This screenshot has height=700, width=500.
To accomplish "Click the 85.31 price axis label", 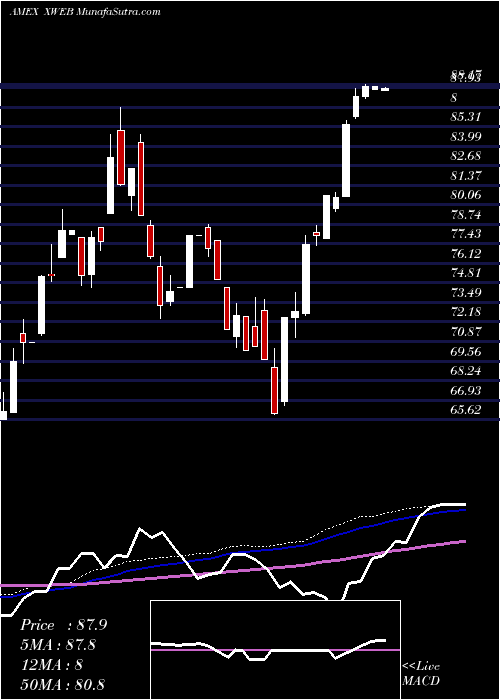I will (x=466, y=117).
